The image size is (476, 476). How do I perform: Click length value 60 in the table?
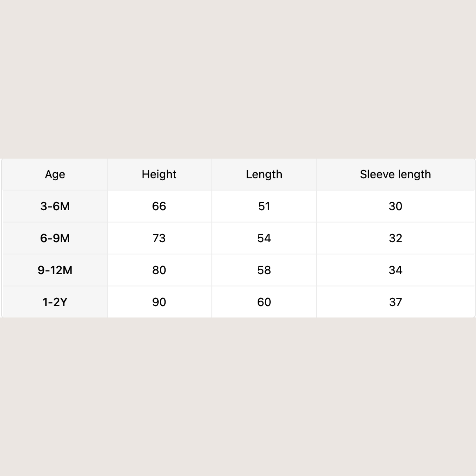(264, 302)
